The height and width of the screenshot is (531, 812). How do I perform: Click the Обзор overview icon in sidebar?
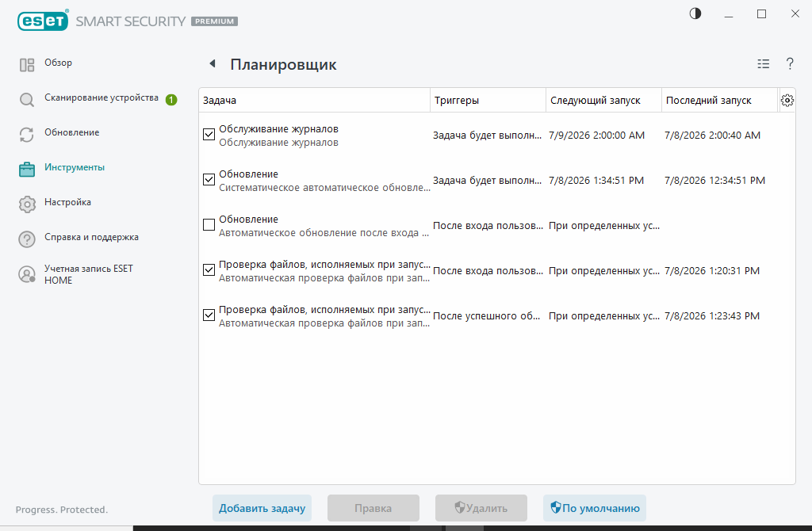[x=27, y=65]
